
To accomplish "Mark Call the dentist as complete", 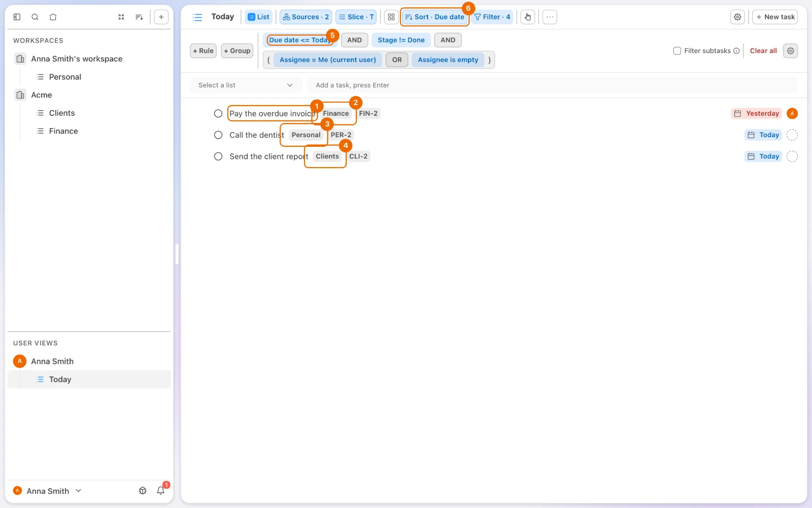I will tap(218, 135).
